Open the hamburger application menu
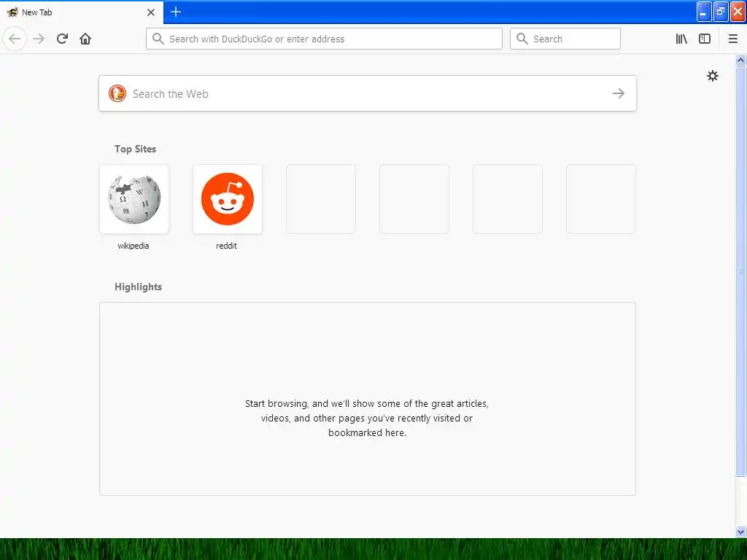747x560 pixels. pos(733,39)
